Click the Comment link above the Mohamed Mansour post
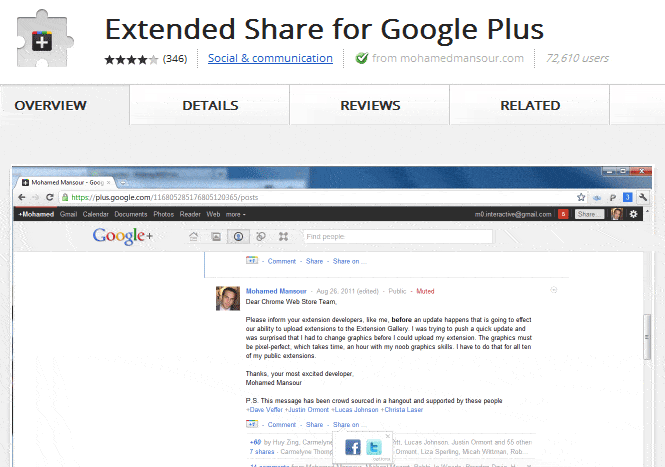The width and height of the screenshot is (665, 467). point(282,261)
